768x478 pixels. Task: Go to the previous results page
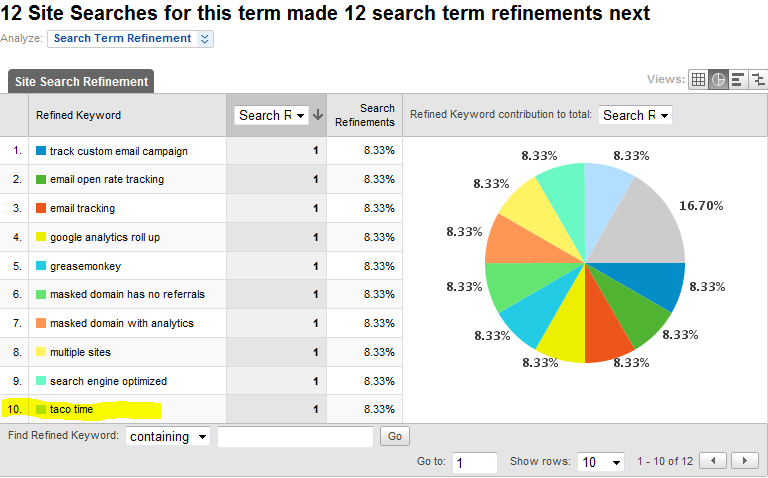[x=712, y=461]
